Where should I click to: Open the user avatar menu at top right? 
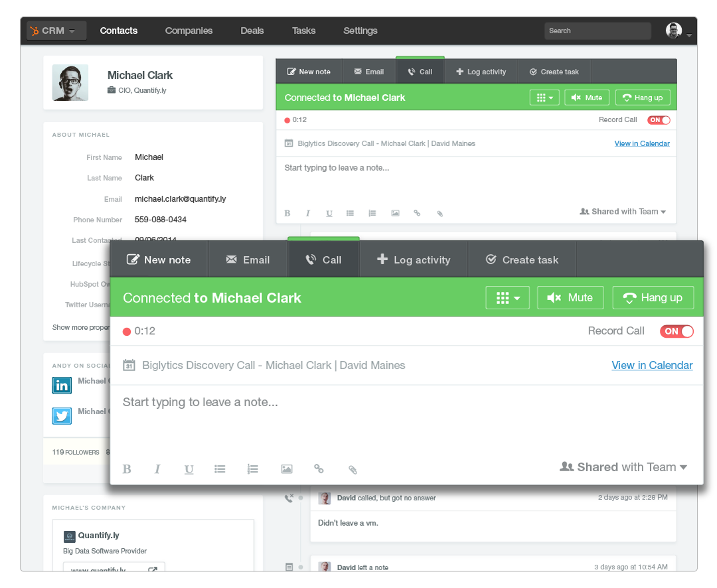678,31
